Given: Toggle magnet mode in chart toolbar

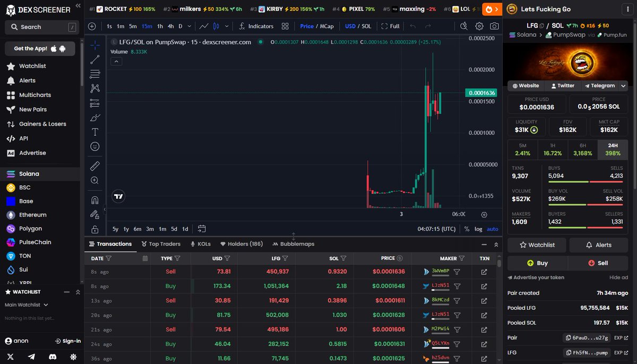Looking at the screenshot, I should 95,200.
